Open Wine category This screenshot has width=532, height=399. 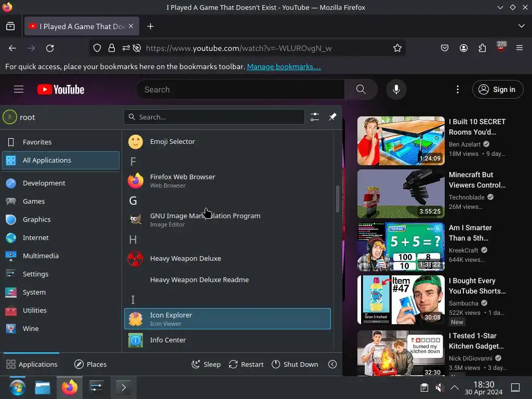coord(61,328)
